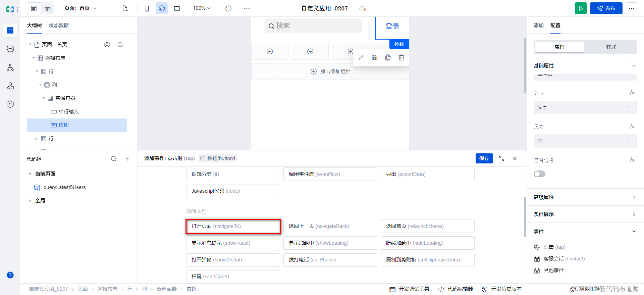Open the application settings hexagon sidebar icon
The width and height of the screenshot is (644, 295).
tap(10, 104)
